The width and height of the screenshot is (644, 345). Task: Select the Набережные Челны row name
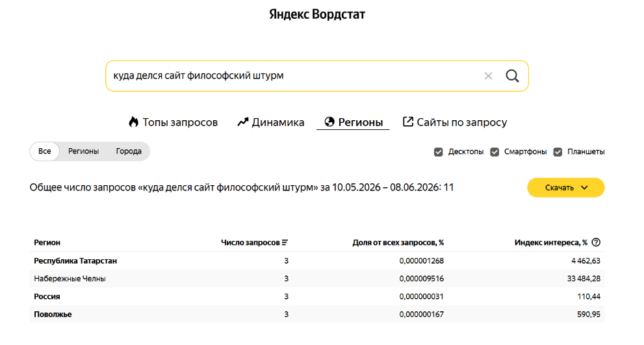(70, 279)
